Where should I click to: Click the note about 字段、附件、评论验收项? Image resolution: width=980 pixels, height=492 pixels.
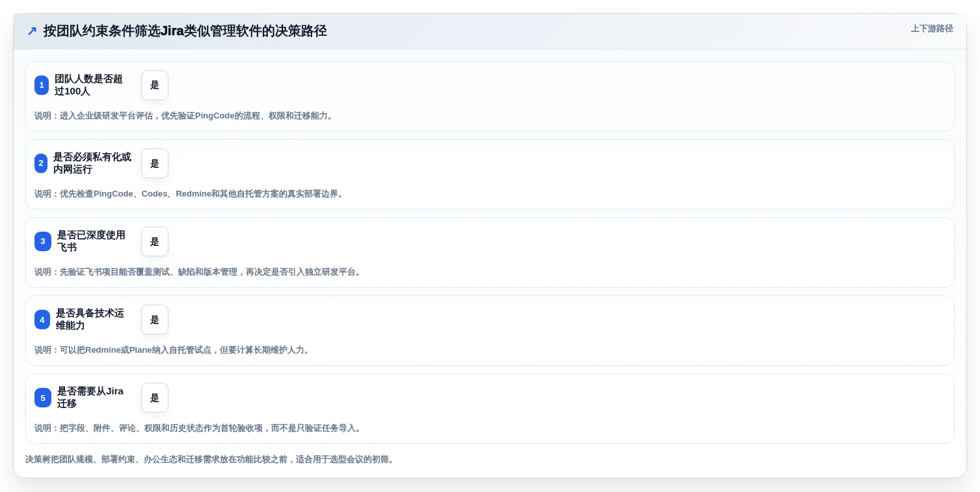click(x=199, y=428)
